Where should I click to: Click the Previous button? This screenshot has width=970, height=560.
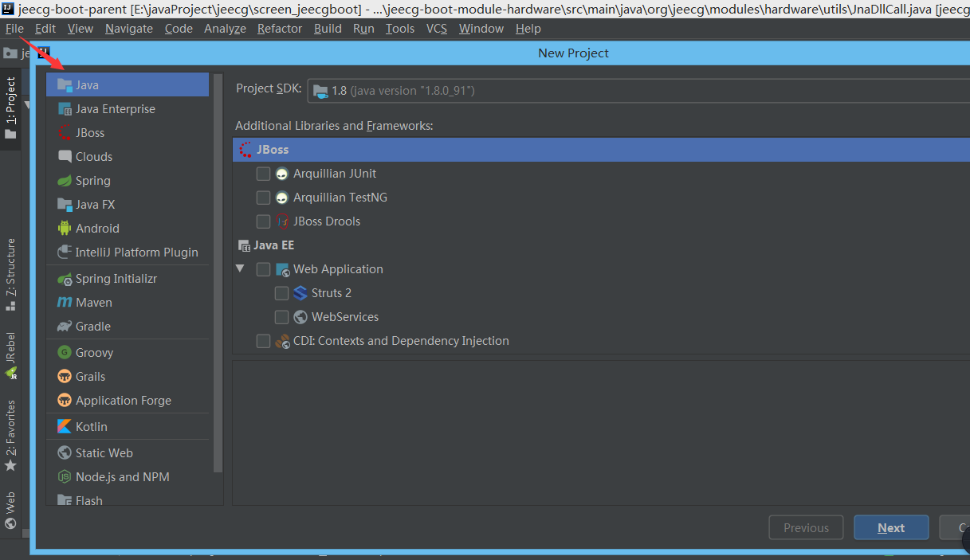(x=806, y=527)
